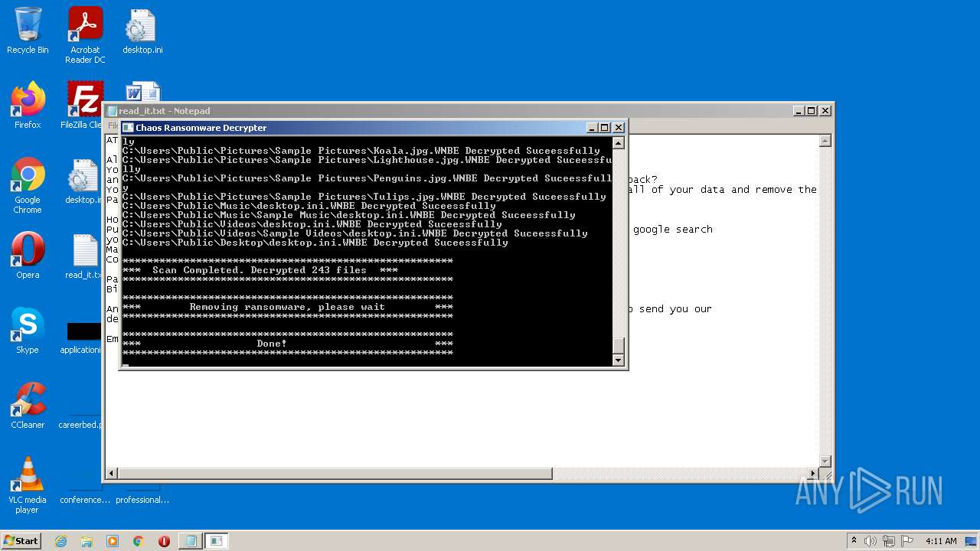Click the Lighthouse.jpg.WNBE decrypted line
The width and height of the screenshot is (980, 551).
(x=367, y=160)
